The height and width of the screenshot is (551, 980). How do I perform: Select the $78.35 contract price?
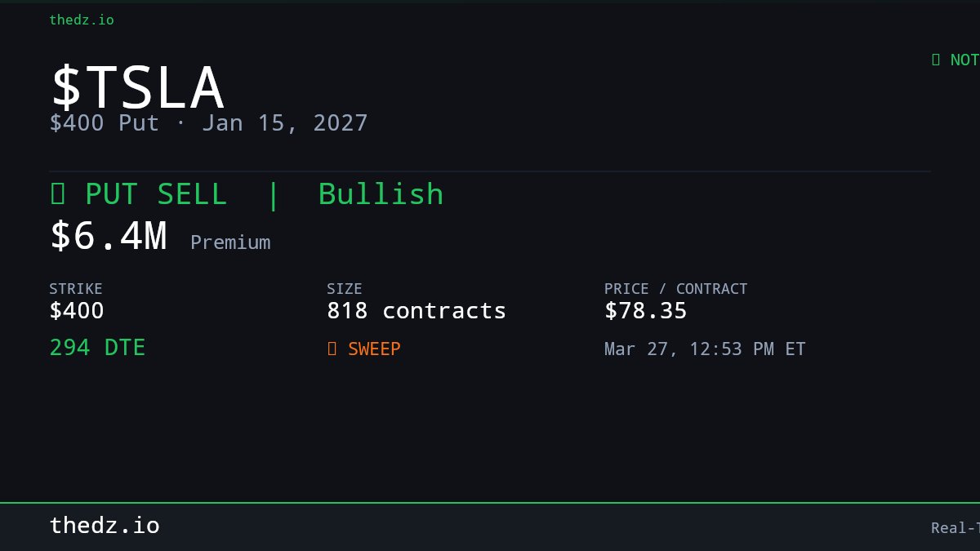click(x=646, y=311)
